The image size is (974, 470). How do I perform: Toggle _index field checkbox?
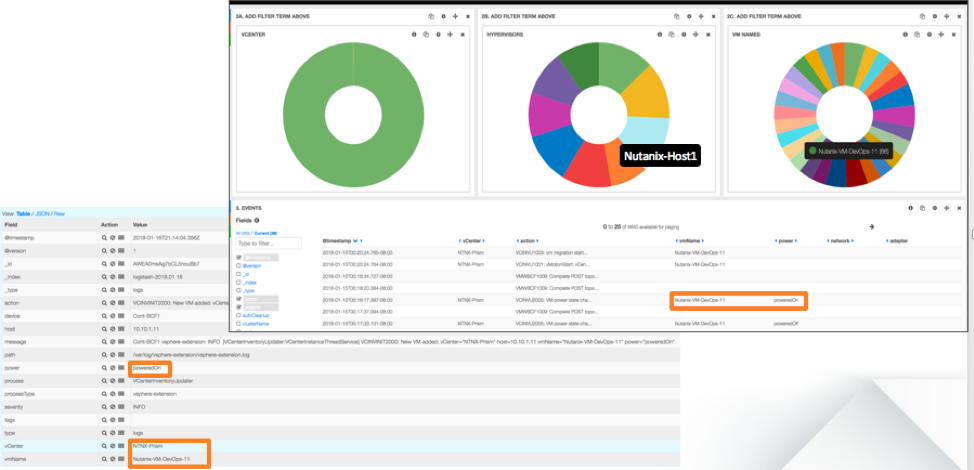239,282
